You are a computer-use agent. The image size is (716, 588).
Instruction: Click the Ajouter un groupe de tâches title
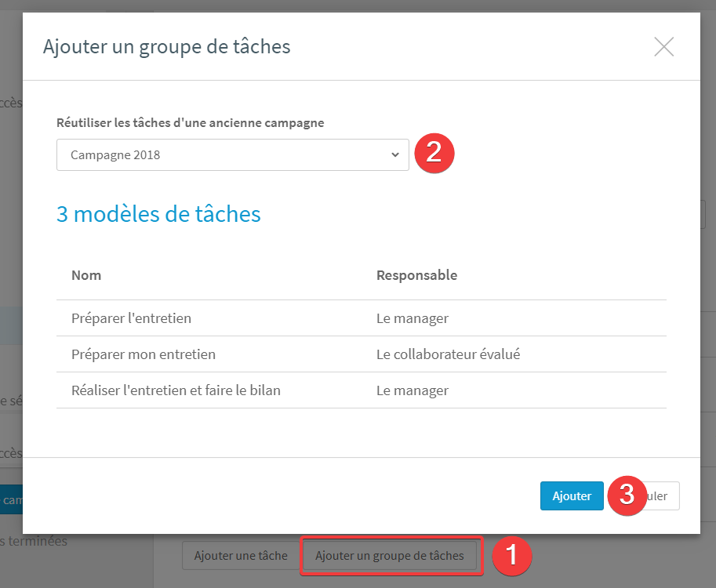[x=167, y=46]
